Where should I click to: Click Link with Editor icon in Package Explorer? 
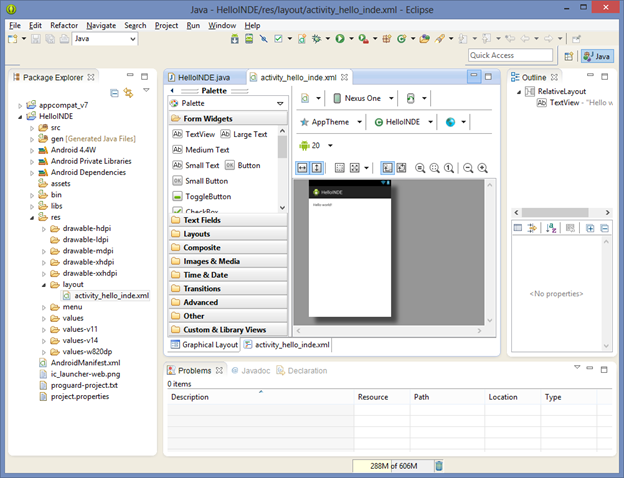pos(128,93)
